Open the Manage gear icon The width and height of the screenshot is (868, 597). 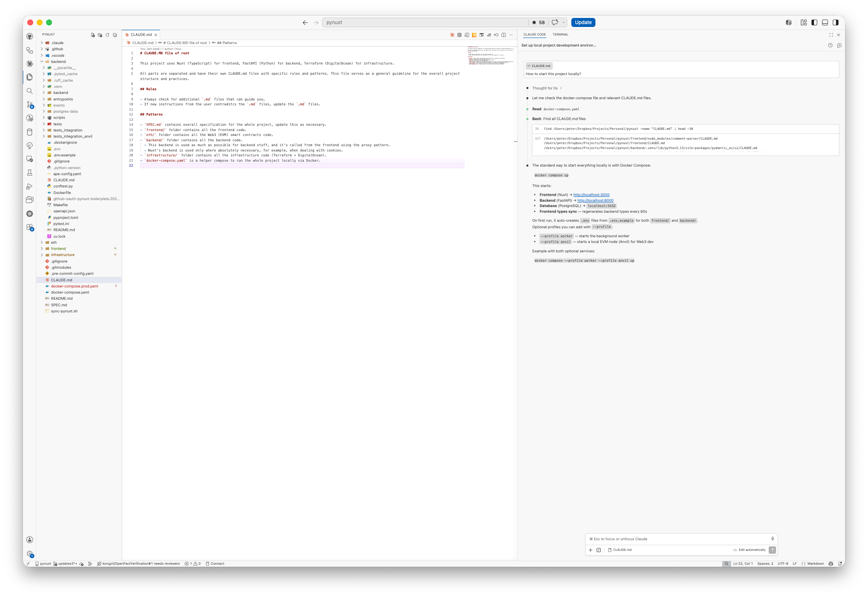pyautogui.click(x=30, y=554)
